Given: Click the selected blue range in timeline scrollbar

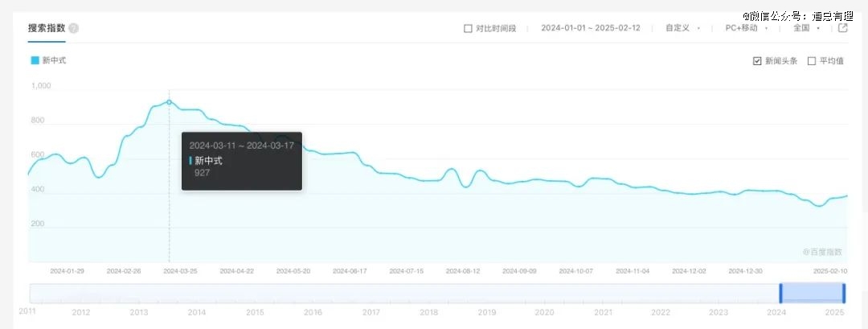Looking at the screenshot, I should 812,293.
